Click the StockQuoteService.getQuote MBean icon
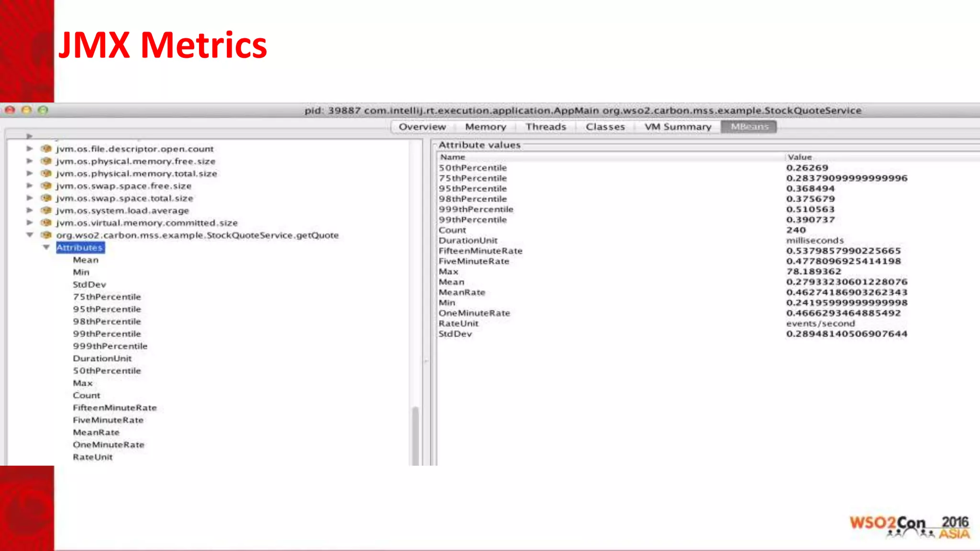 tap(46, 235)
